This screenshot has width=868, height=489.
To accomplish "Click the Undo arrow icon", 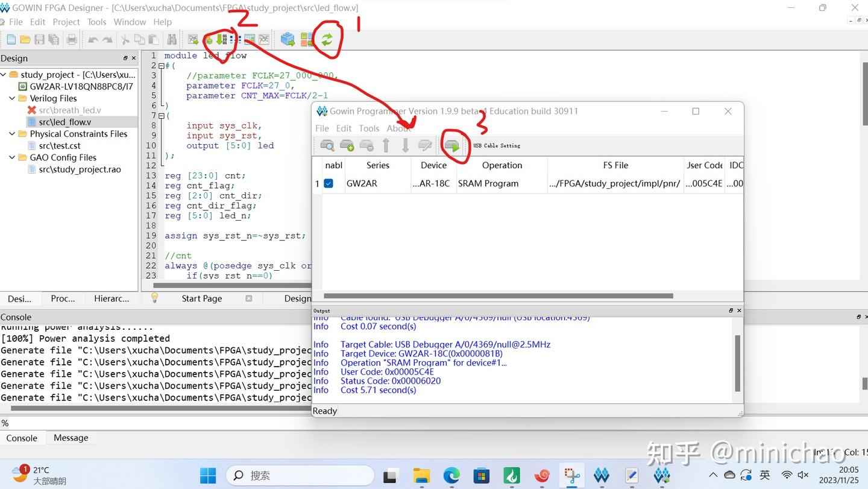I will 93,40.
